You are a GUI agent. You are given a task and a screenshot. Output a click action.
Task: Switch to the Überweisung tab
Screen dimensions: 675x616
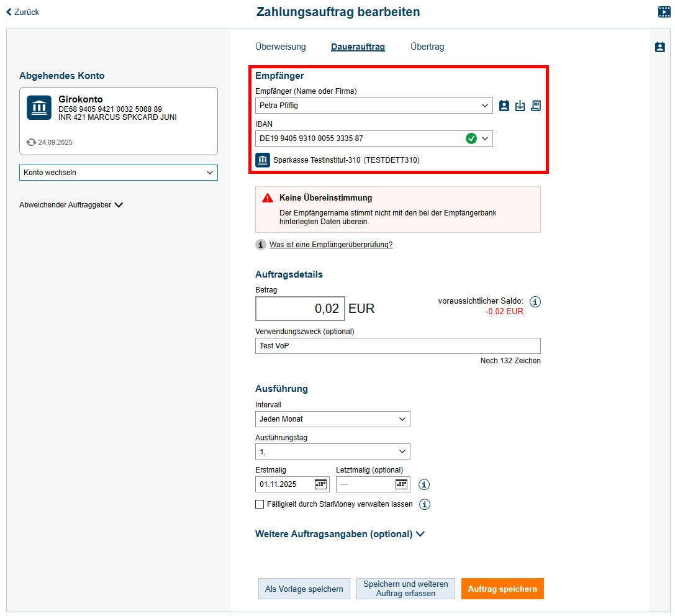point(281,47)
